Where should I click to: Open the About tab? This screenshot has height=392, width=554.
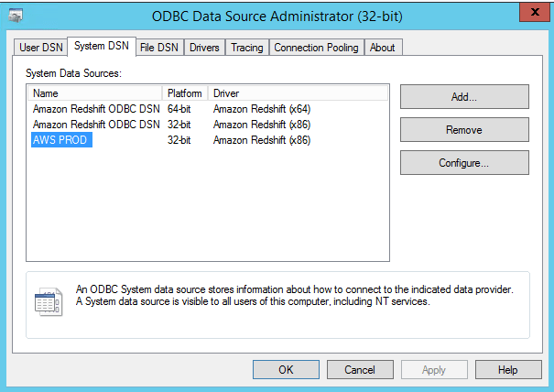click(x=382, y=48)
